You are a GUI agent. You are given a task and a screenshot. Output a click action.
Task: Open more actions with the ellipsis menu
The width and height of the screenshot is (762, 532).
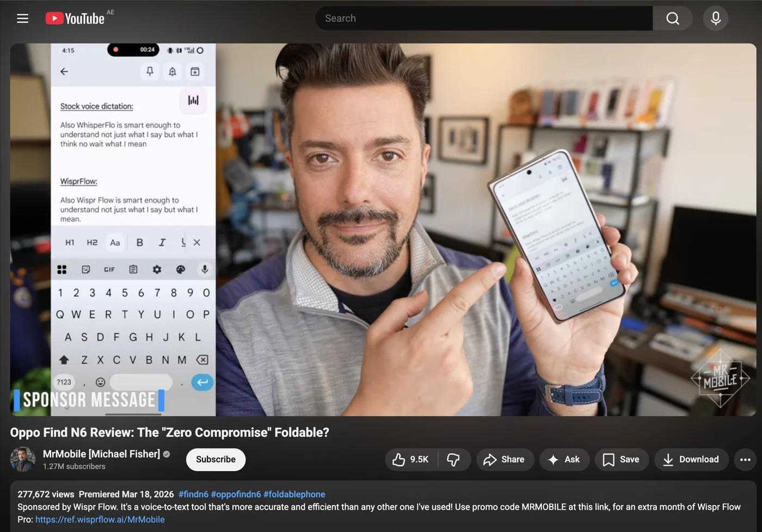pos(745,459)
